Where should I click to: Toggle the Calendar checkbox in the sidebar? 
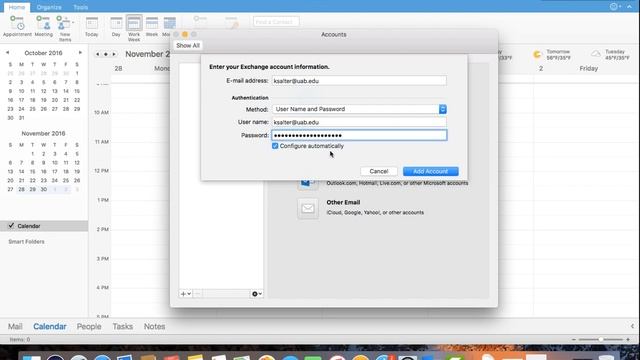click(x=11, y=225)
